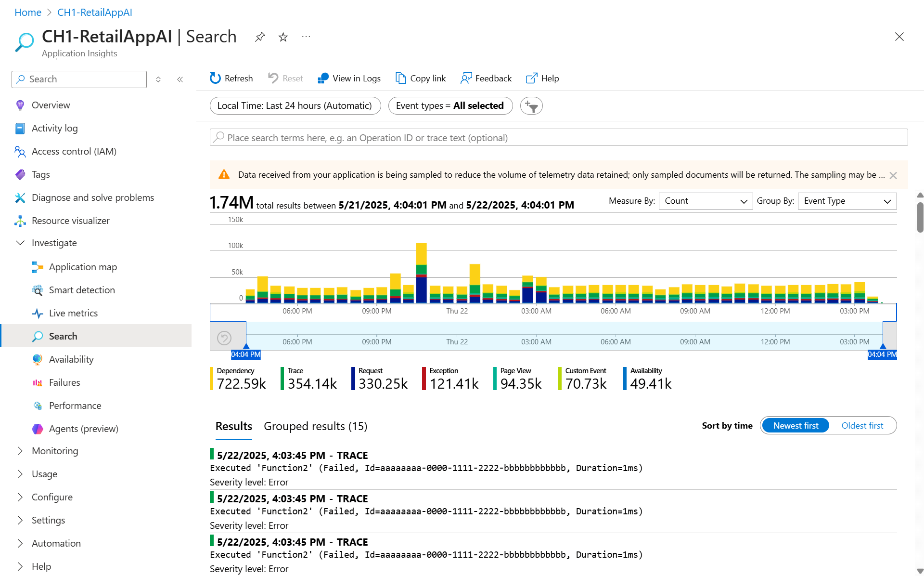The height and width of the screenshot is (576, 924).
Task: Open Live metrics from sidebar
Action: click(x=73, y=313)
